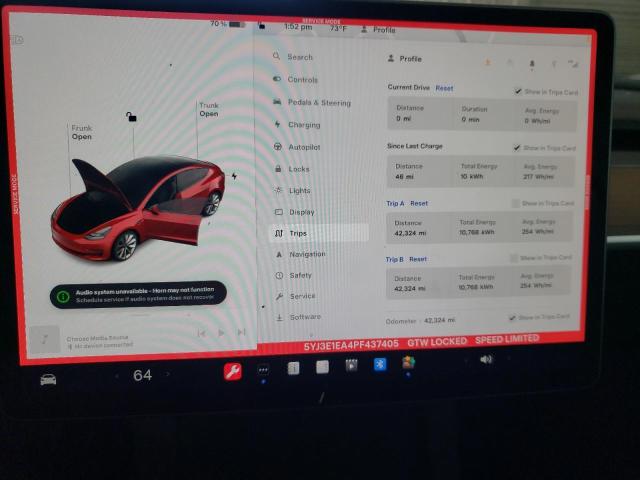Tap the car icon in bottom bar
640x480 pixels.
[48, 380]
